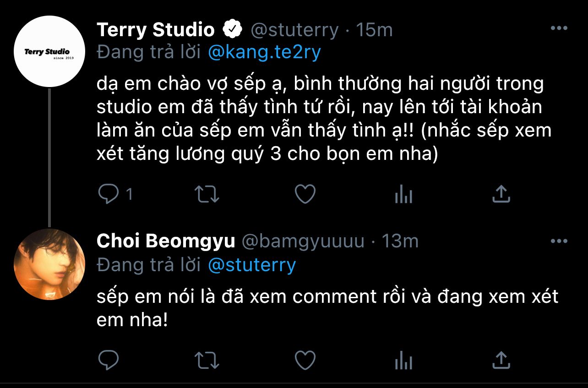Open Terry Studio display name profile
The image size is (588, 388).
click(156, 30)
